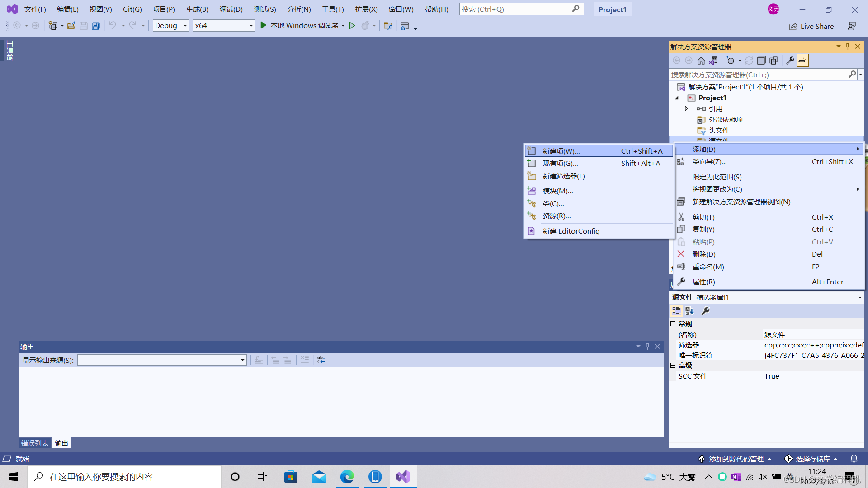Viewport: 868px width, 488px height.
Task: Toggle word wrap in Output panel
Action: click(321, 360)
